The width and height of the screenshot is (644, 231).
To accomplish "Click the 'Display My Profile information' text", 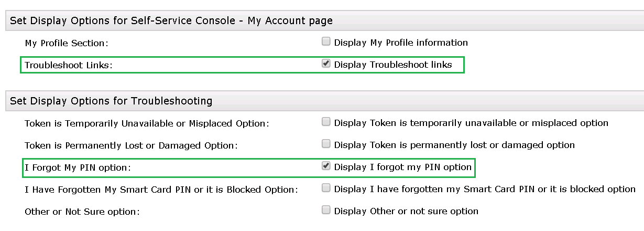I will point(401,43).
